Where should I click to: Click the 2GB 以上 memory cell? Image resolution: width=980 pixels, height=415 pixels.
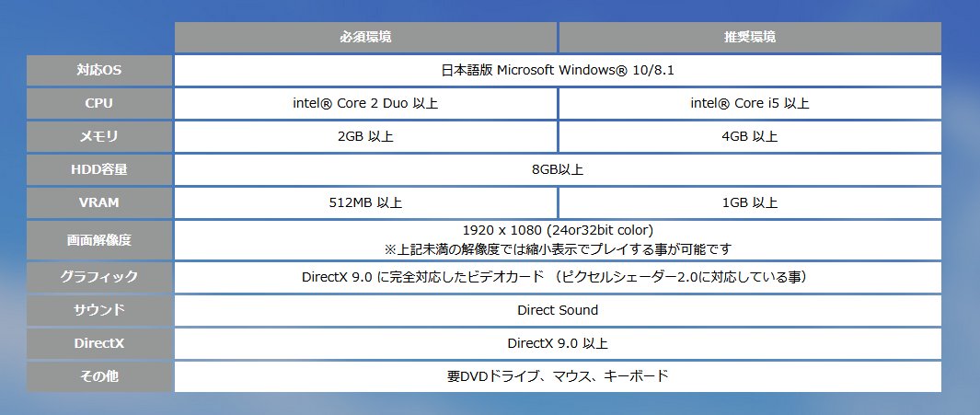[x=365, y=137]
